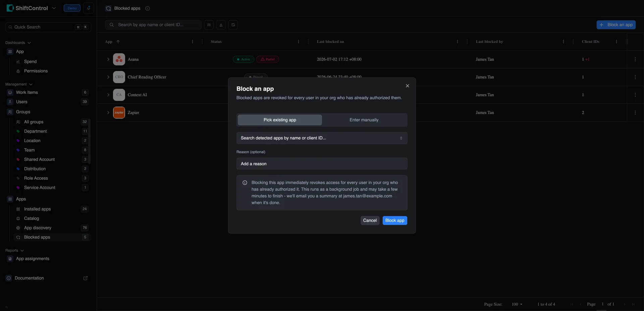Image resolution: width=644 pixels, height=311 pixels.
Task: Open App discovery page
Action: point(38,228)
